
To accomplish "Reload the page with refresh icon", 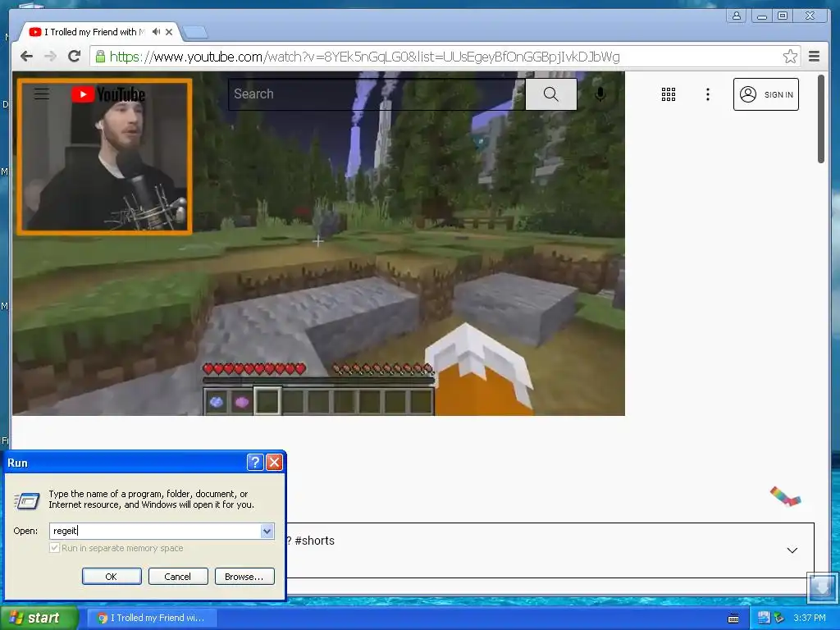I will click(75, 57).
